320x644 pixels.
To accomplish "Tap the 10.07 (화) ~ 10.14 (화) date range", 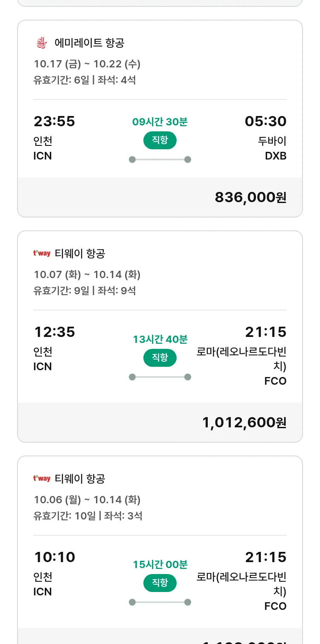I will tap(87, 275).
